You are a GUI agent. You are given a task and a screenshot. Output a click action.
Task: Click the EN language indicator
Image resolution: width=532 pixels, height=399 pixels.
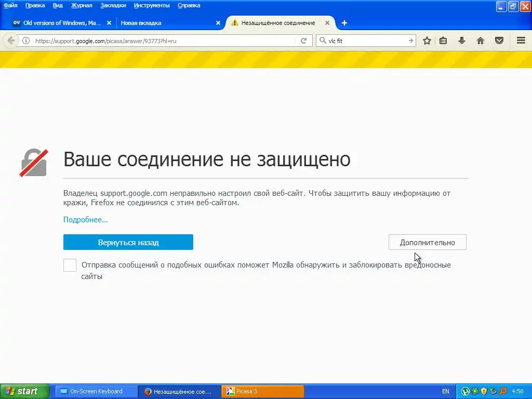(x=445, y=391)
